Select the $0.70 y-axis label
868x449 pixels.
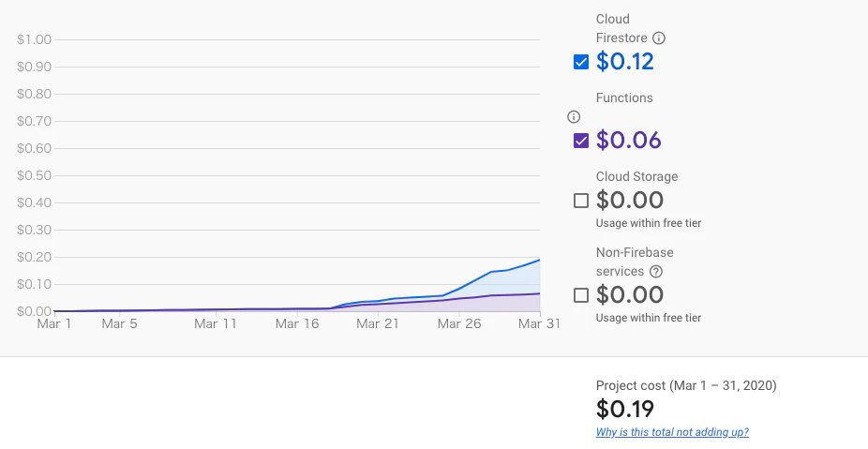click(x=34, y=121)
